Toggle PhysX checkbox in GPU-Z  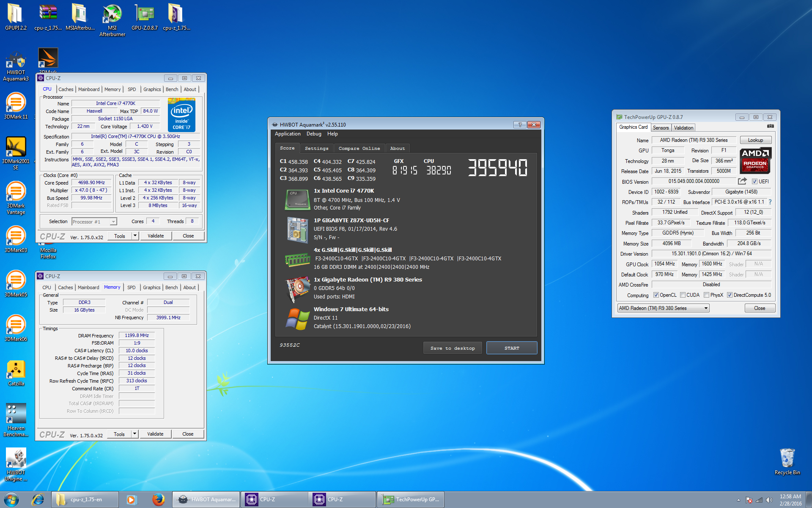coord(706,295)
